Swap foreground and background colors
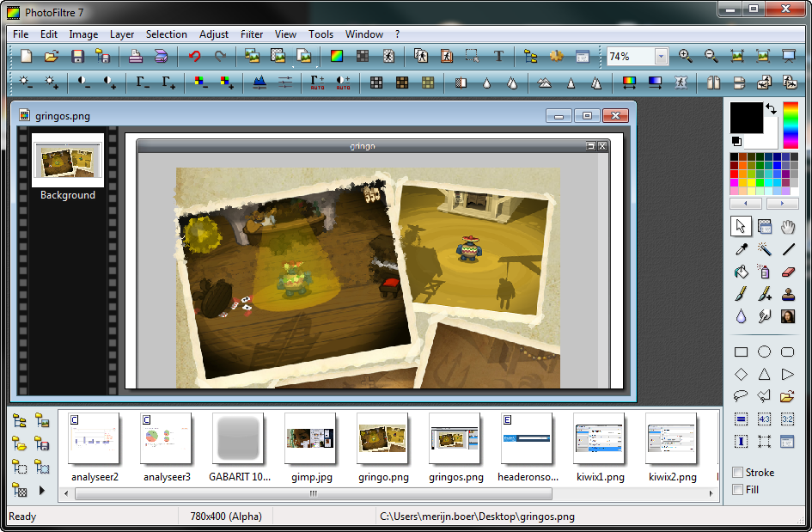This screenshot has height=532, width=812. tap(771, 109)
